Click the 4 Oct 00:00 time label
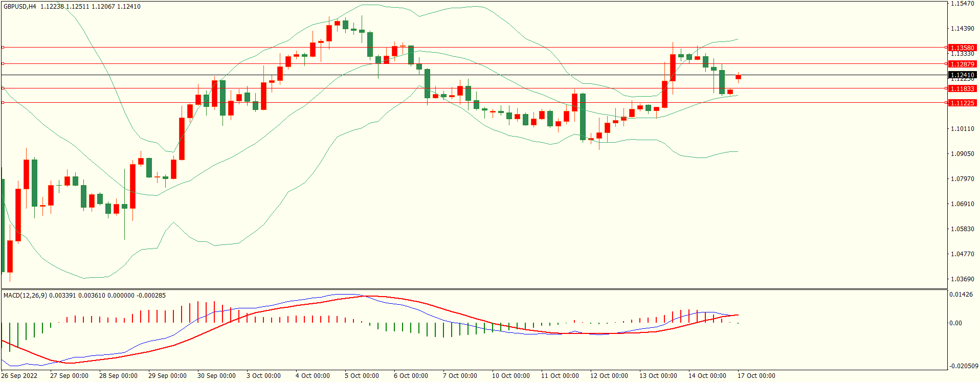 [313, 376]
